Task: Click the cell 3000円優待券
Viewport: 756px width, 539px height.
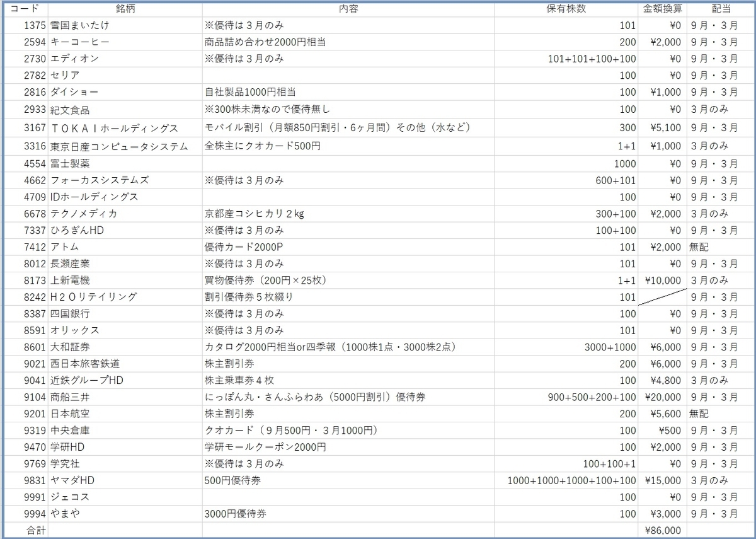Action: pyautogui.click(x=348, y=514)
